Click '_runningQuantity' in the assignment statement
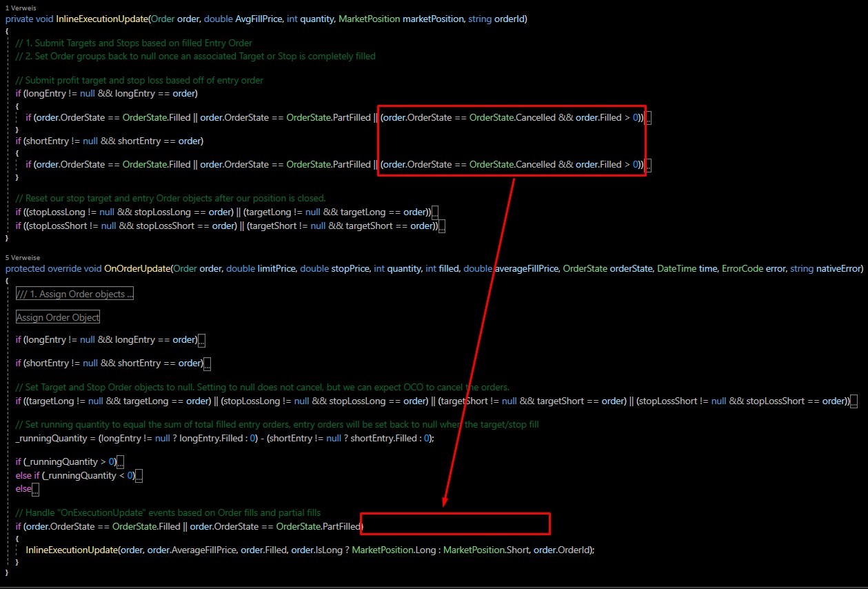The width and height of the screenshot is (868, 589). [x=51, y=438]
